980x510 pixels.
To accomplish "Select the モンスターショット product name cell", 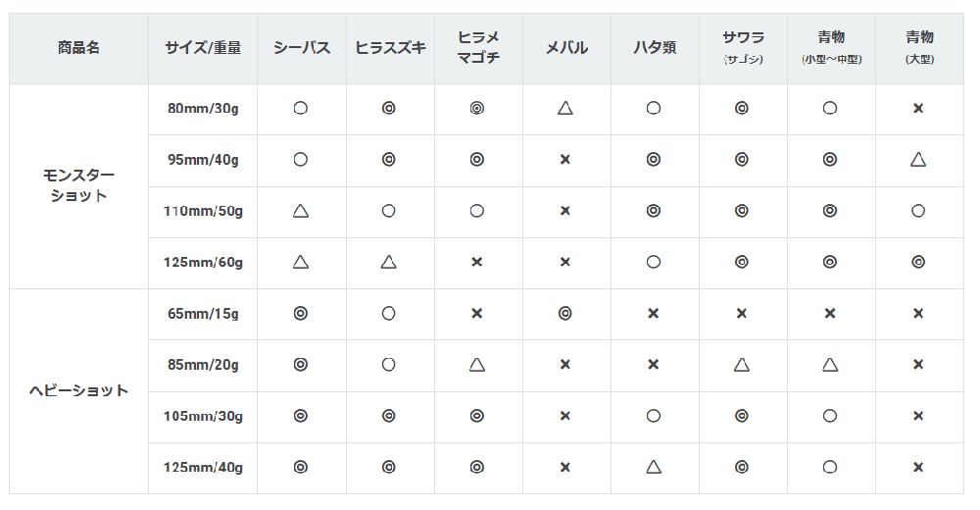I will (78, 185).
